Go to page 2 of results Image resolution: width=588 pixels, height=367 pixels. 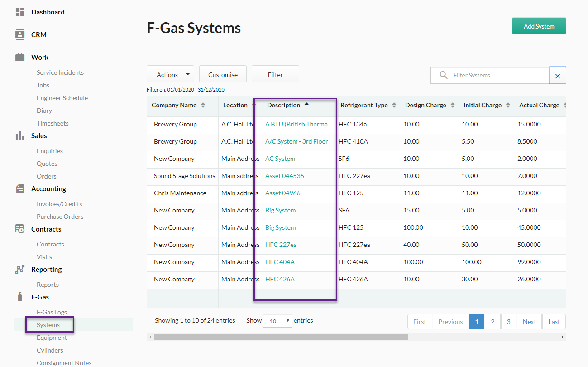tap(492, 322)
